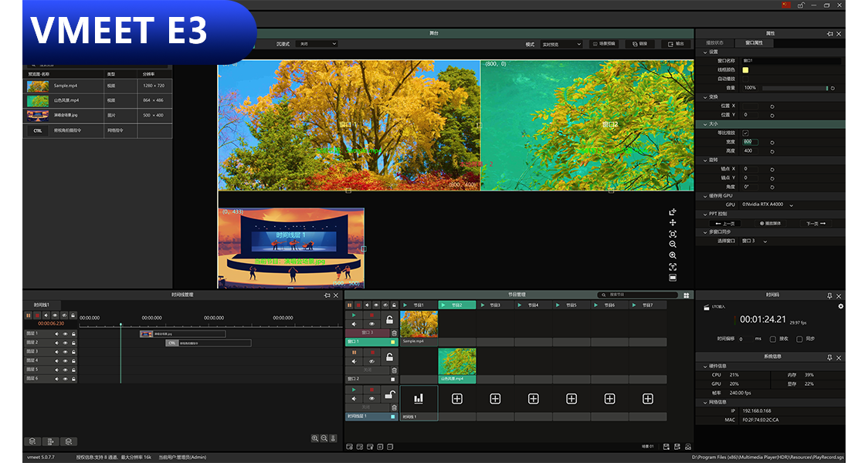Click the zoom out icon on stage toolbar
868x463 pixels.
click(x=673, y=244)
